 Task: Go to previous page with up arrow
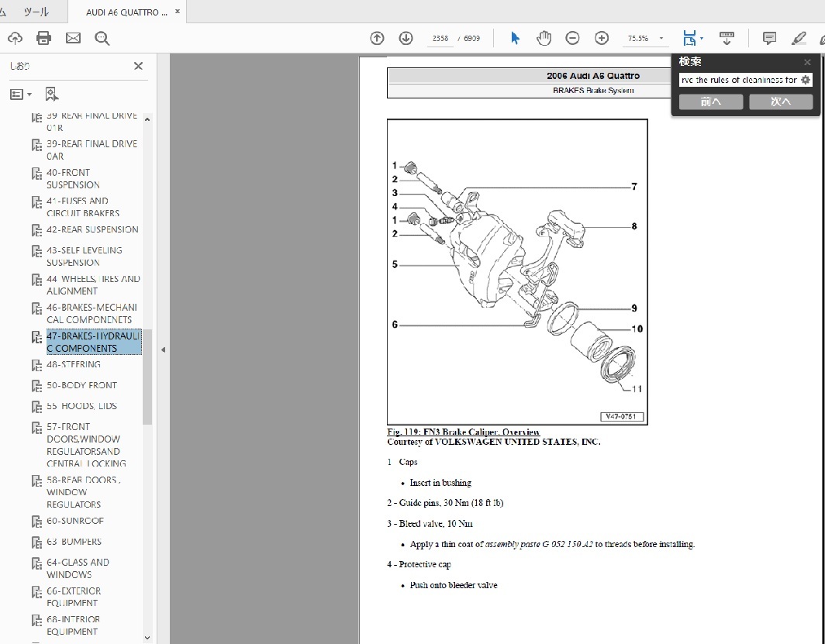(377, 38)
